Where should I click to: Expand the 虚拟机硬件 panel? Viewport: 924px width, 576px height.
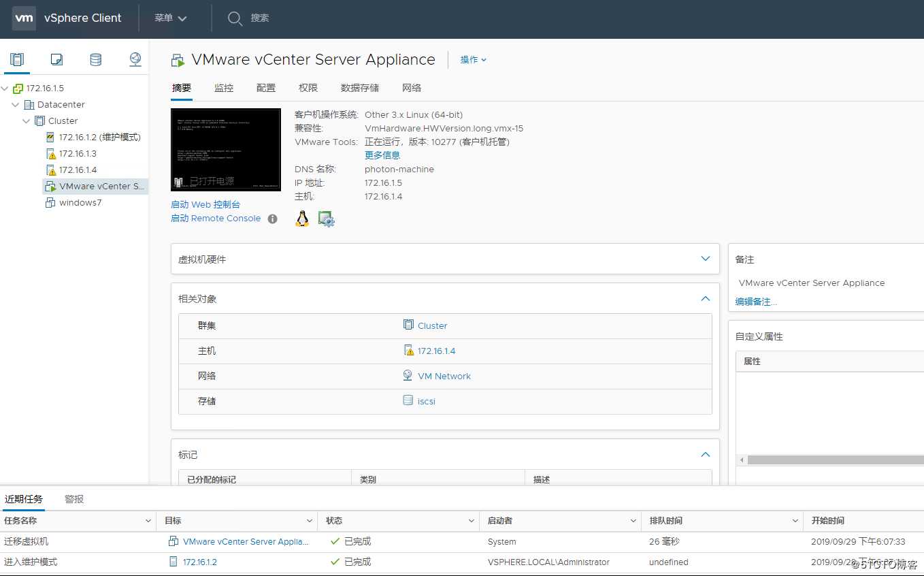(705, 259)
